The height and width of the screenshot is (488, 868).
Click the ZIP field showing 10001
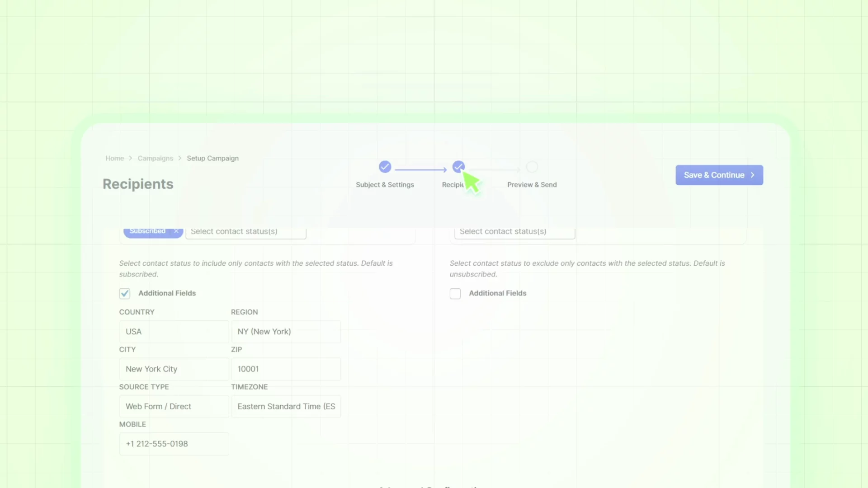(286, 369)
